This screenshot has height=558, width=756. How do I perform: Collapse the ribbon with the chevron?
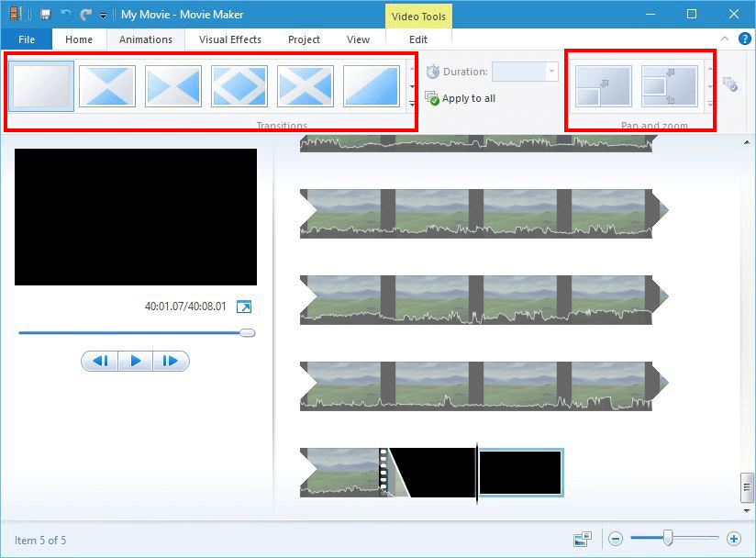[725, 39]
